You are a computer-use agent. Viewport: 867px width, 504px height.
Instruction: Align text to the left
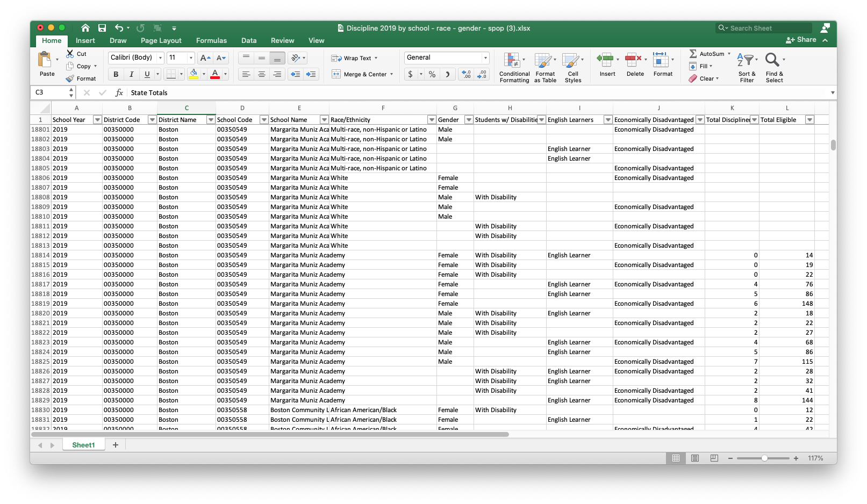click(246, 74)
